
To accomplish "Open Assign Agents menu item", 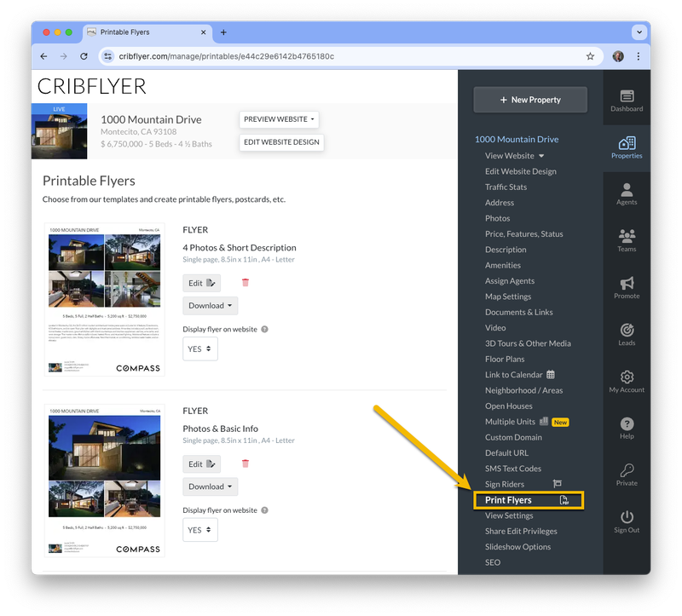I will pos(510,281).
